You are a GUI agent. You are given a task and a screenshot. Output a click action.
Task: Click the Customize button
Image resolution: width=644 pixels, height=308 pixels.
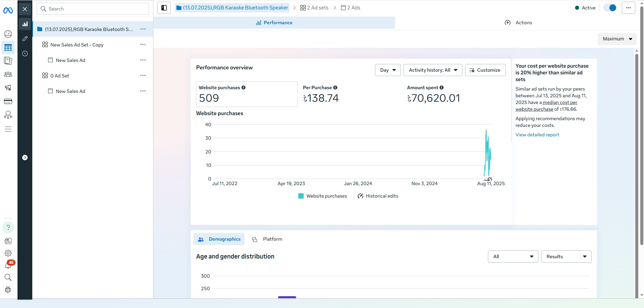click(485, 70)
